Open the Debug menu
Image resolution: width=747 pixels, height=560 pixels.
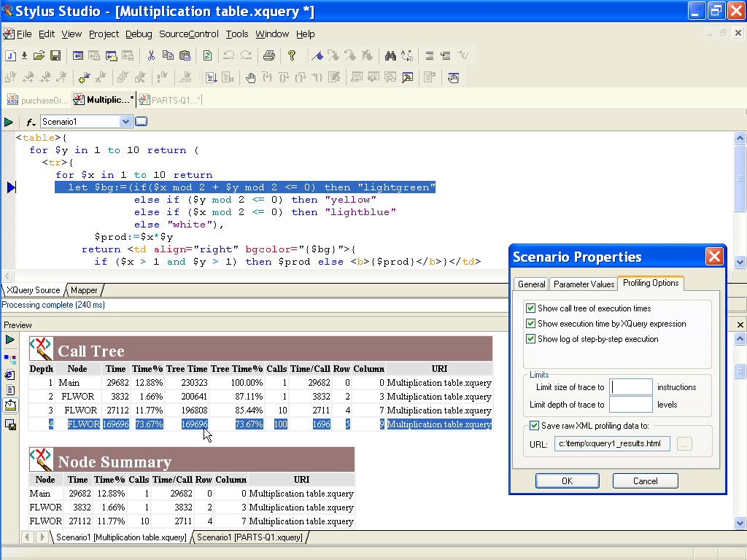point(139,34)
